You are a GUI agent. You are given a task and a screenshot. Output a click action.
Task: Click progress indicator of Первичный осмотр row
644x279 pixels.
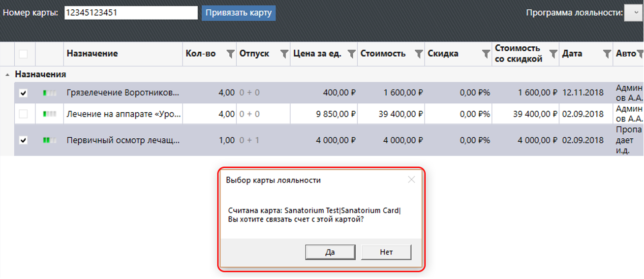[50, 140]
